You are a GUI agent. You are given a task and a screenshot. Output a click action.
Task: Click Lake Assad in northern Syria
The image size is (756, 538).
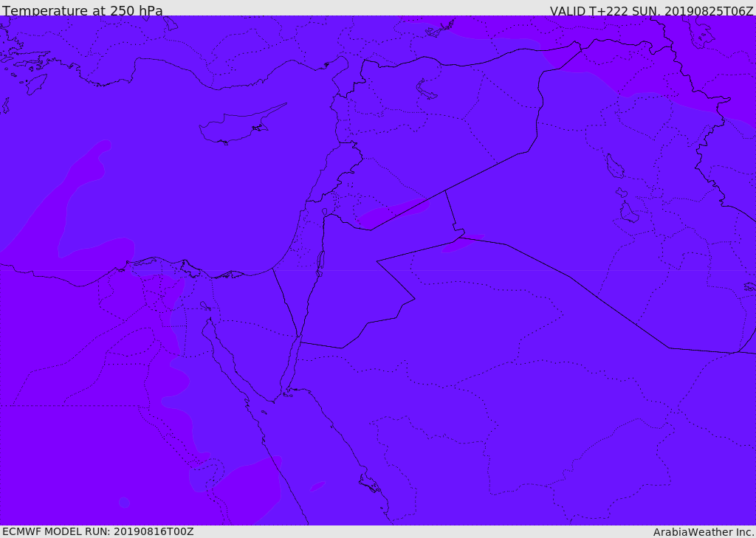pyautogui.click(x=427, y=89)
